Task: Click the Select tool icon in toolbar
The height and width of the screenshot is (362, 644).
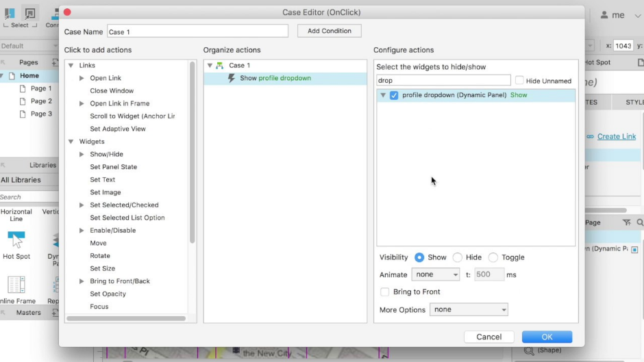Action: pyautogui.click(x=30, y=14)
